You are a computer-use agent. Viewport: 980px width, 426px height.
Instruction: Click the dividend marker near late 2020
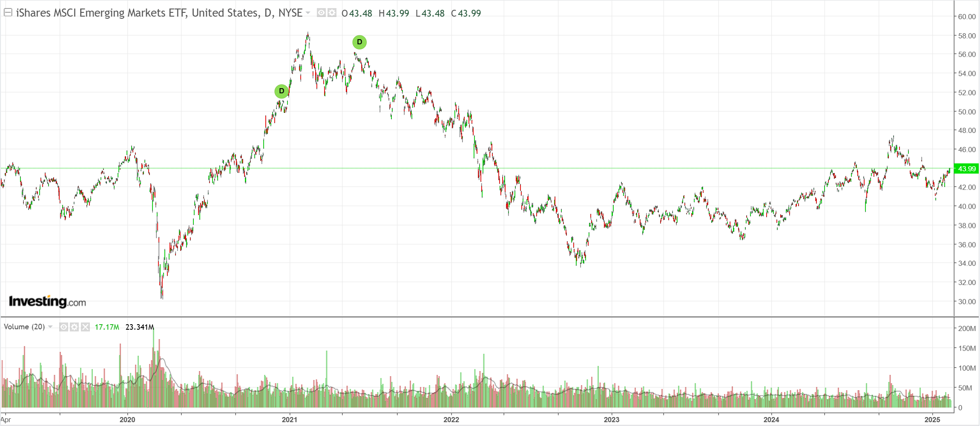(x=282, y=91)
